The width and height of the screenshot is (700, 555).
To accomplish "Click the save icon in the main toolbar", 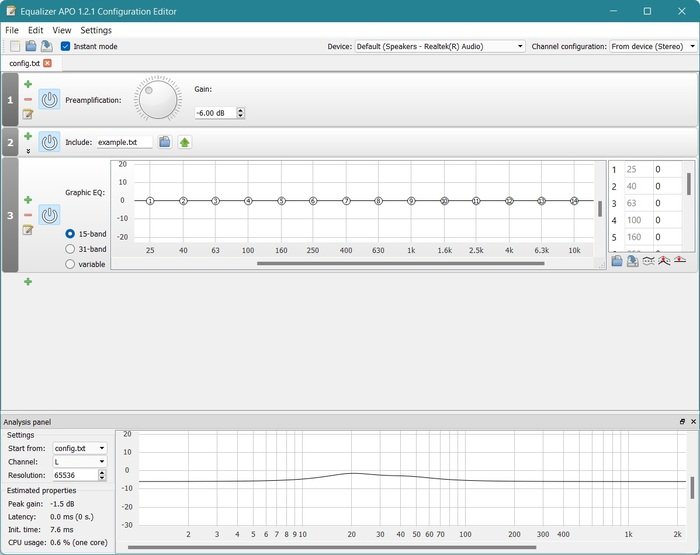I will (46, 46).
